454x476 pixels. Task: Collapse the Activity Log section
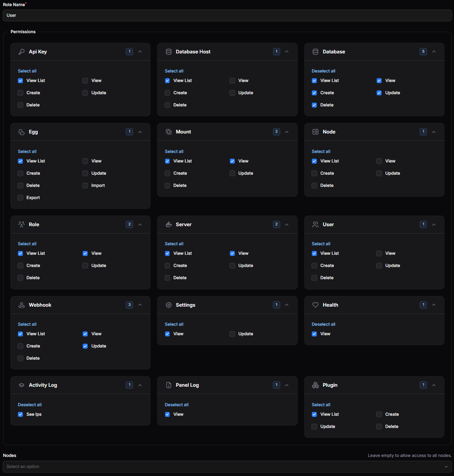click(140, 385)
